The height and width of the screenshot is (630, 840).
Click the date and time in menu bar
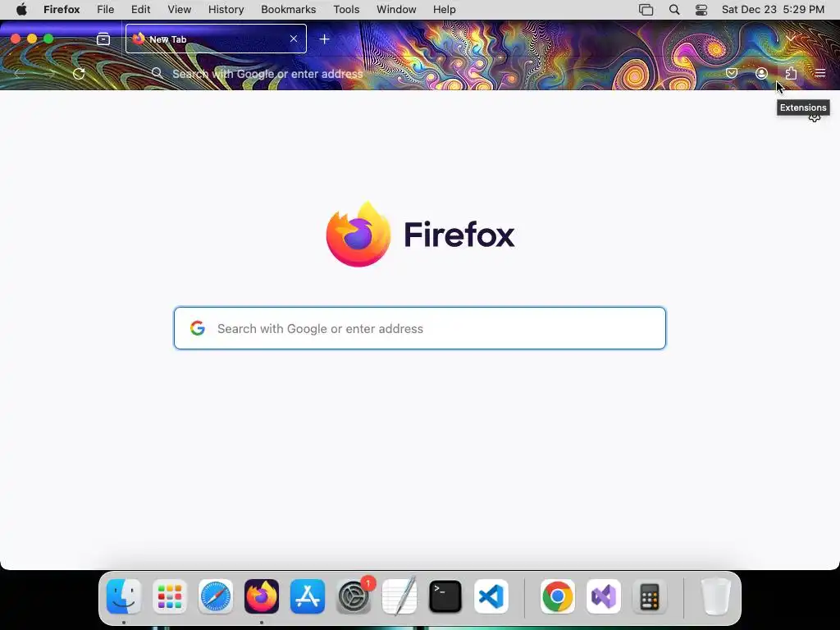773,10
